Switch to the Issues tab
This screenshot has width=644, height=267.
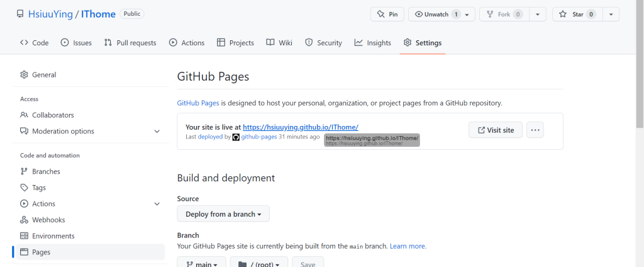pos(76,43)
